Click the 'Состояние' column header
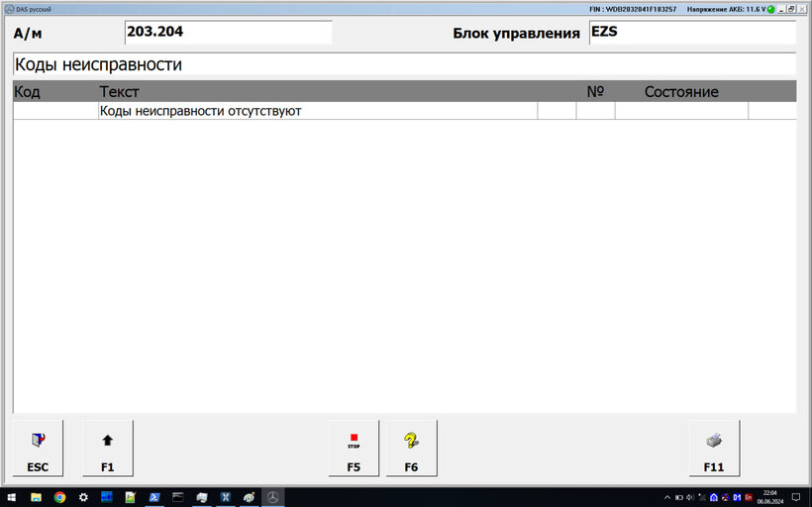 (x=681, y=92)
